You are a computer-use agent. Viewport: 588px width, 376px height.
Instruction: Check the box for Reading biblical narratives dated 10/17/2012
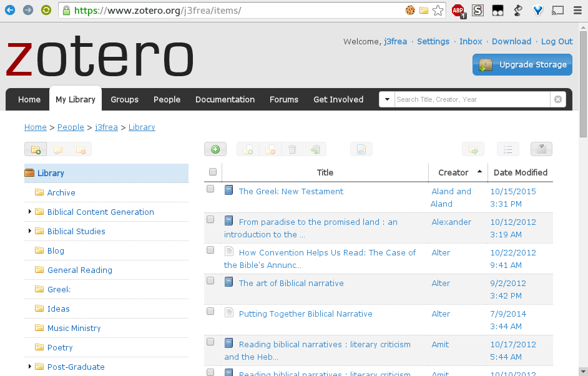tap(210, 342)
